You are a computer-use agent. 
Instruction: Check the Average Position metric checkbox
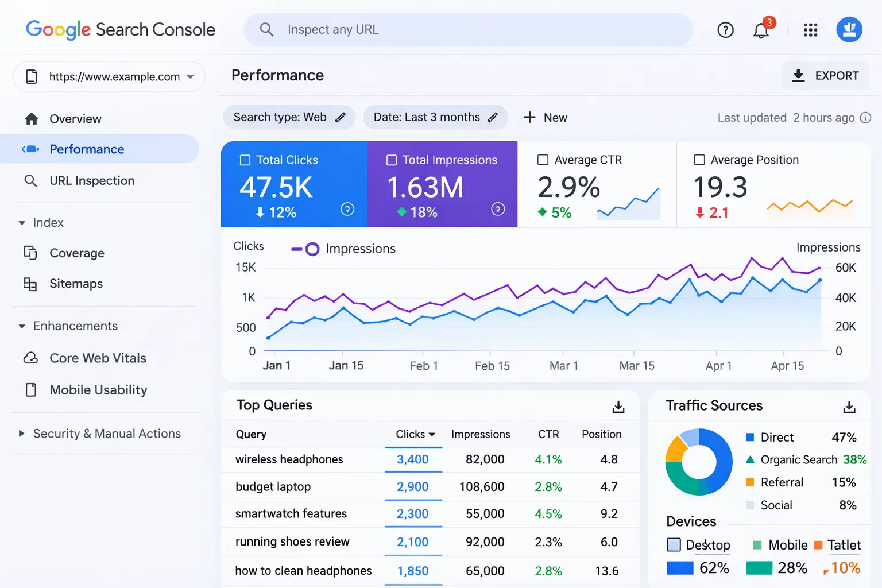click(699, 160)
